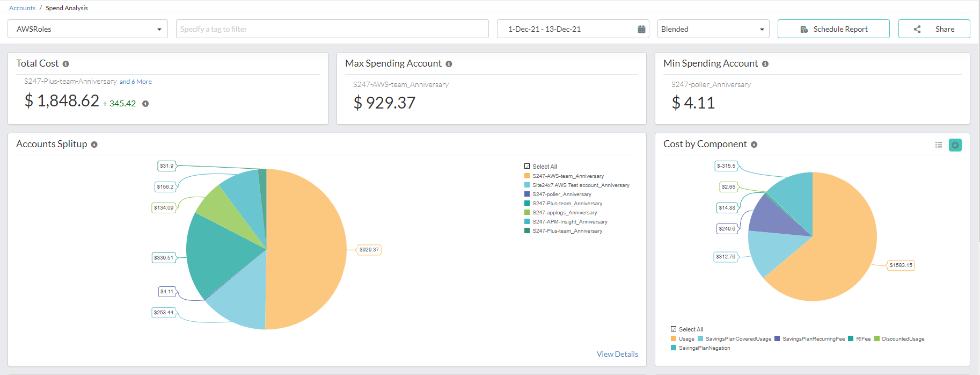Click the Schedule Report button

coord(833,29)
